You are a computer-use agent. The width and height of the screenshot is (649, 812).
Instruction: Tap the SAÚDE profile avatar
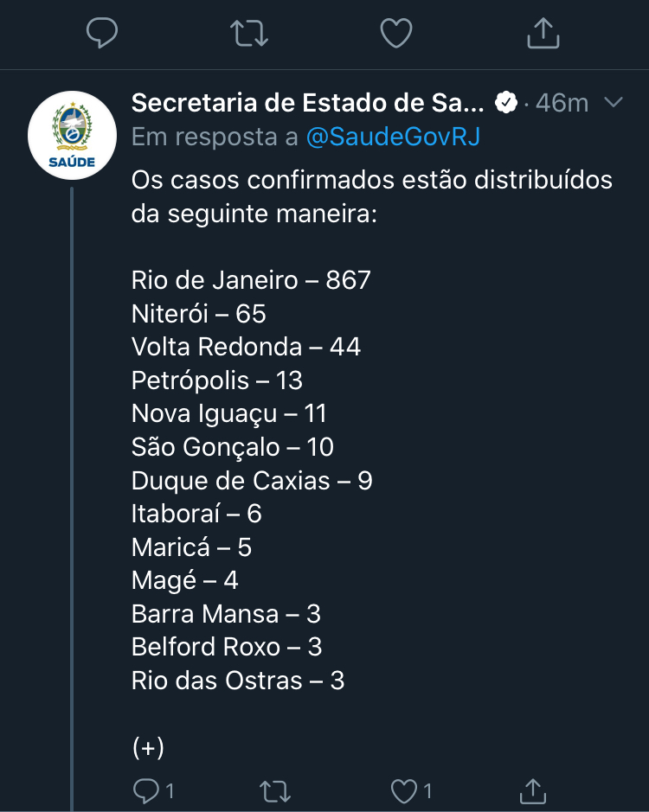click(x=72, y=135)
